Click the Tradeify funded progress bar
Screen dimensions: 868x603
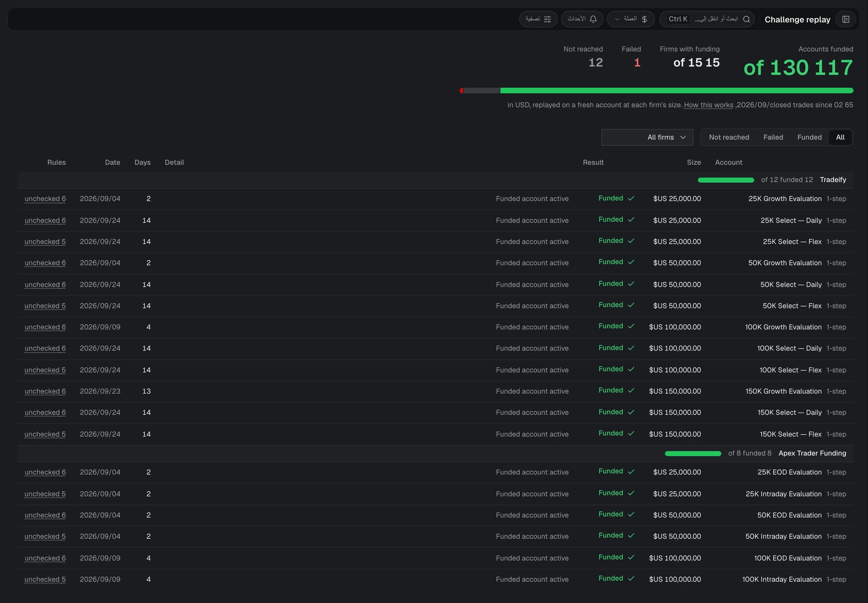(x=726, y=180)
